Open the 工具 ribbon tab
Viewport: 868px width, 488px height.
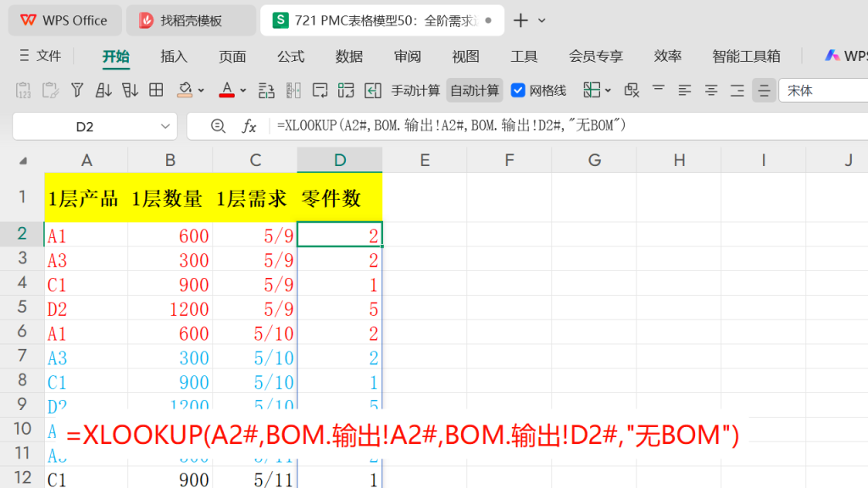click(524, 57)
